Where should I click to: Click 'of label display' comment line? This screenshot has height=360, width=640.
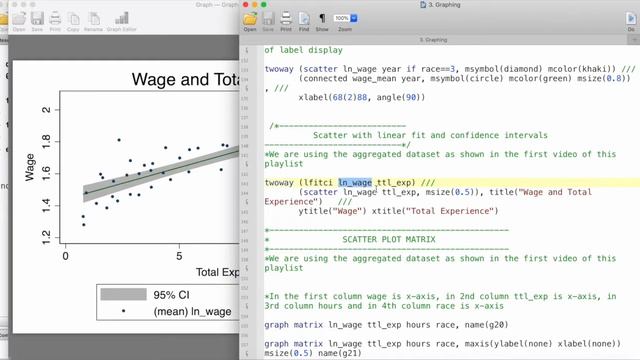pyautogui.click(x=303, y=50)
